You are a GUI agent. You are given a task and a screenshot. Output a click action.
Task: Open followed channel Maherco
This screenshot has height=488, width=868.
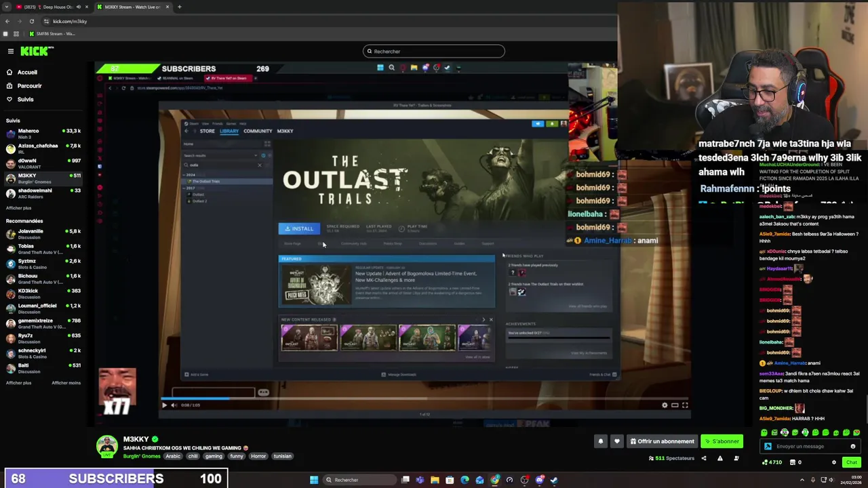pyautogui.click(x=43, y=134)
